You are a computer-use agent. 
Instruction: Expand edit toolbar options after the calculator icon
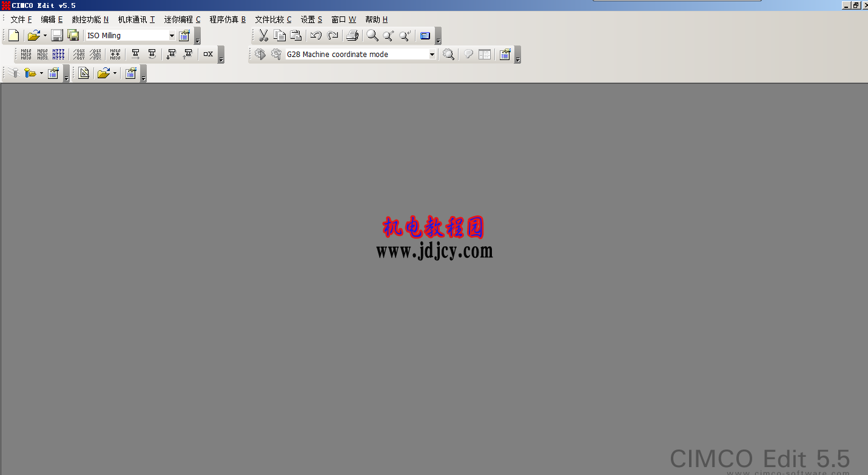point(438,36)
